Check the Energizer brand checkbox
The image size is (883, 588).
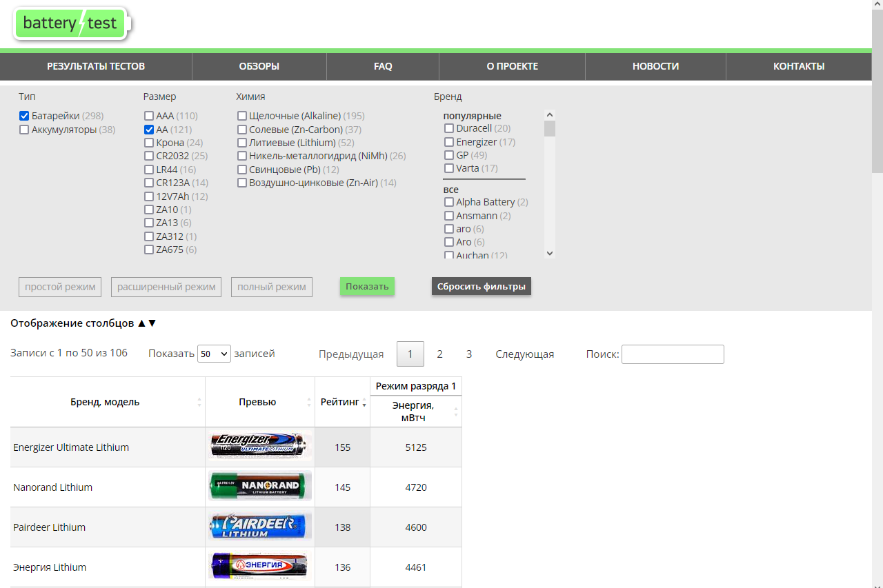449,142
